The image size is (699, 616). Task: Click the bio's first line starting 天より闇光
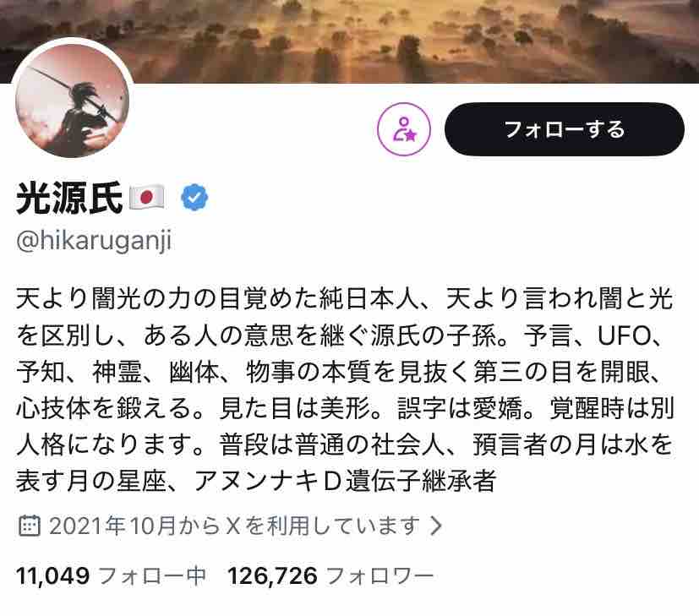(344, 298)
